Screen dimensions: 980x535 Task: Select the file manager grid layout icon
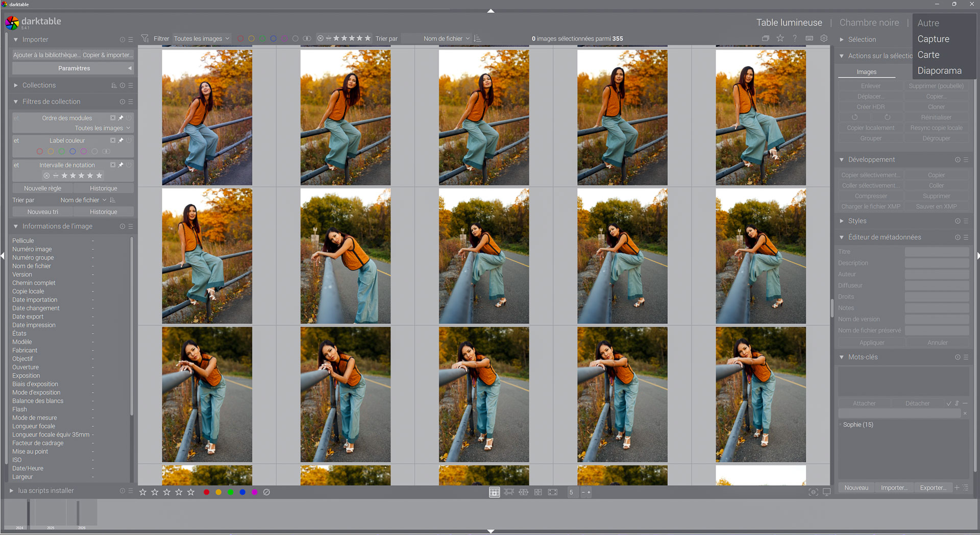click(x=494, y=492)
